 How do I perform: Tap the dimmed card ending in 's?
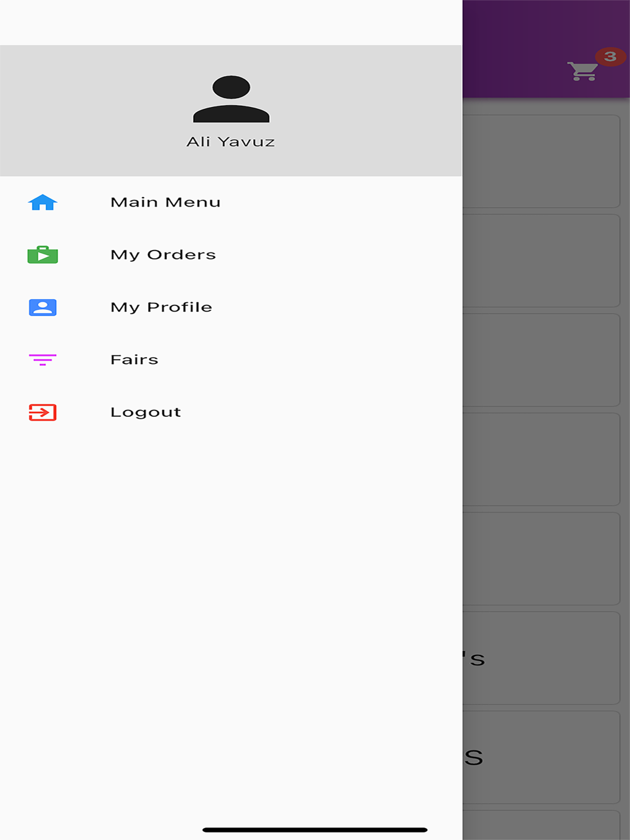[x=542, y=658]
